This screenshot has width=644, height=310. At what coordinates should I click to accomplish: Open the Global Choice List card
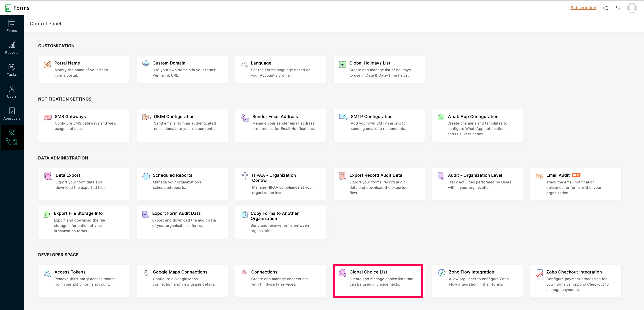(378, 281)
